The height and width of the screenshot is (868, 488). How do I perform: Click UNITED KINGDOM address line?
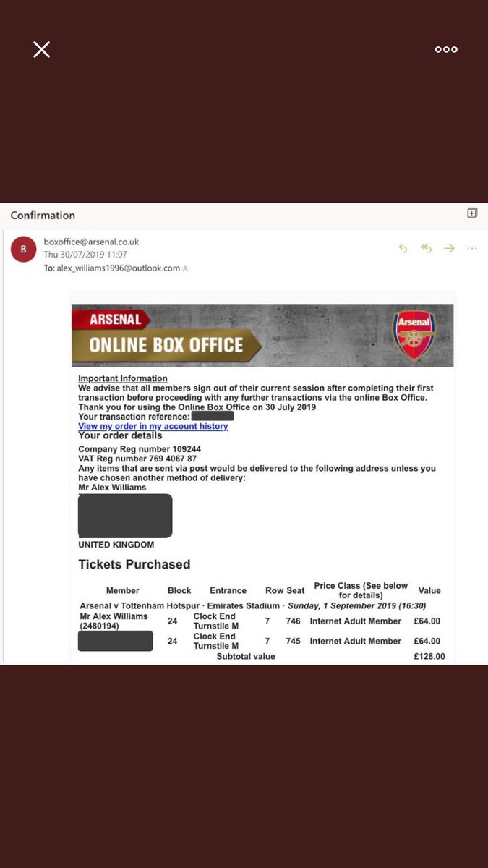[116, 544]
